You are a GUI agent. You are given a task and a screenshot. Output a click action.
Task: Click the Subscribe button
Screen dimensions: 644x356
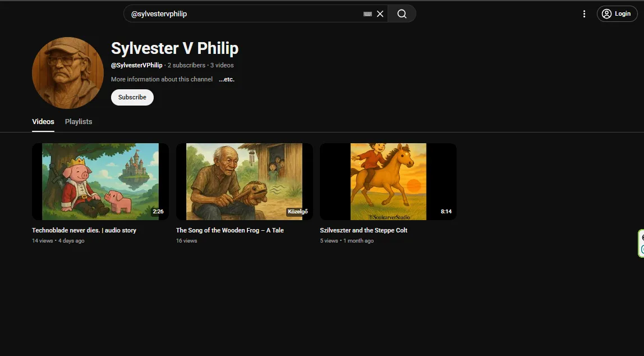[132, 97]
